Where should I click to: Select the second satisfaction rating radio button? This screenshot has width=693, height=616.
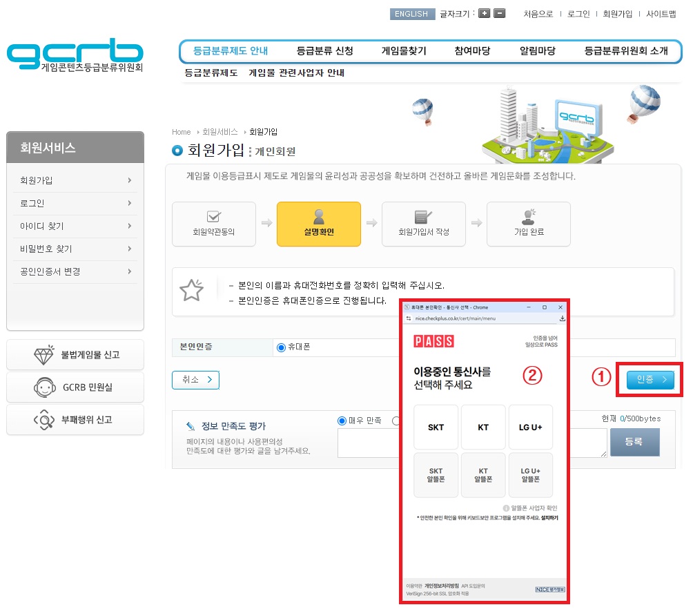397,420
